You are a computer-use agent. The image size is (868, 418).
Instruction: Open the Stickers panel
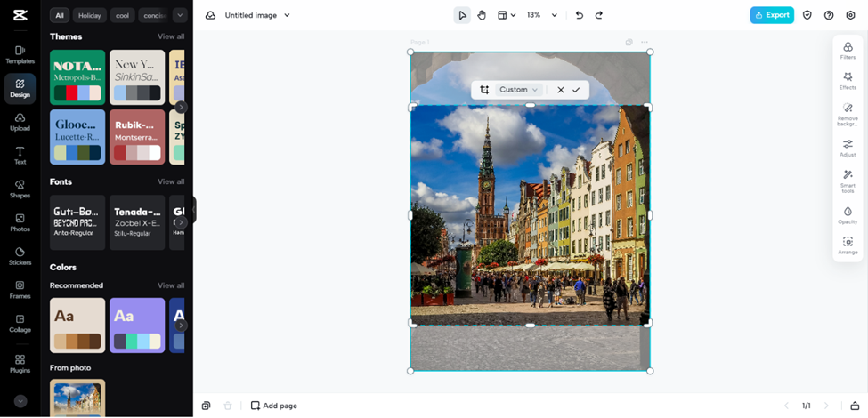pyautogui.click(x=20, y=256)
